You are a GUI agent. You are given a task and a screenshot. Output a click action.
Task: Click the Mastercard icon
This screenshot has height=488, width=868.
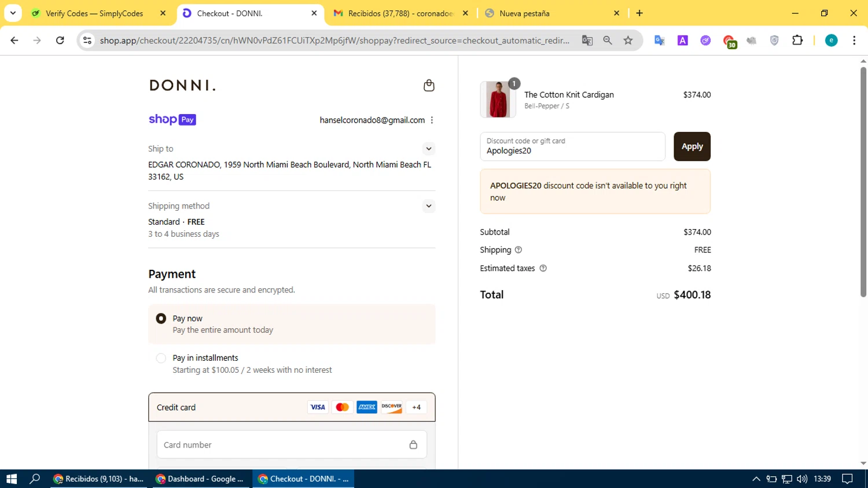(x=343, y=408)
